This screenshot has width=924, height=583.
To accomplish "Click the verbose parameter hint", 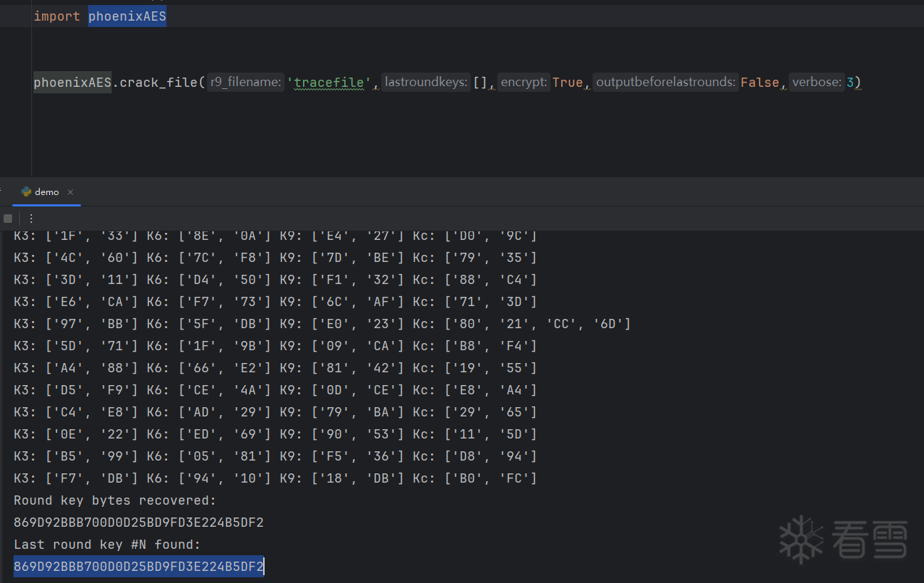I will pyautogui.click(x=817, y=83).
